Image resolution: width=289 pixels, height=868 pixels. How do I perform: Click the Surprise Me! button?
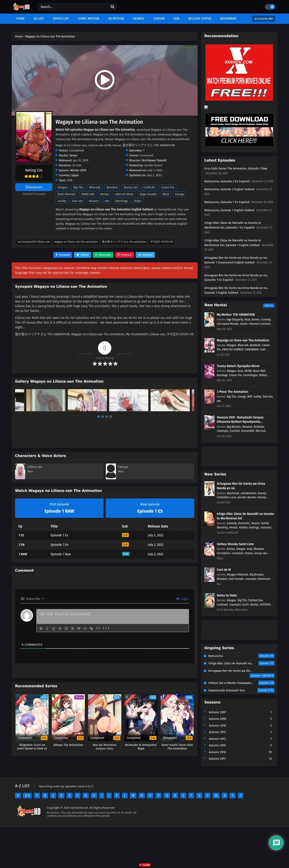point(263,18)
